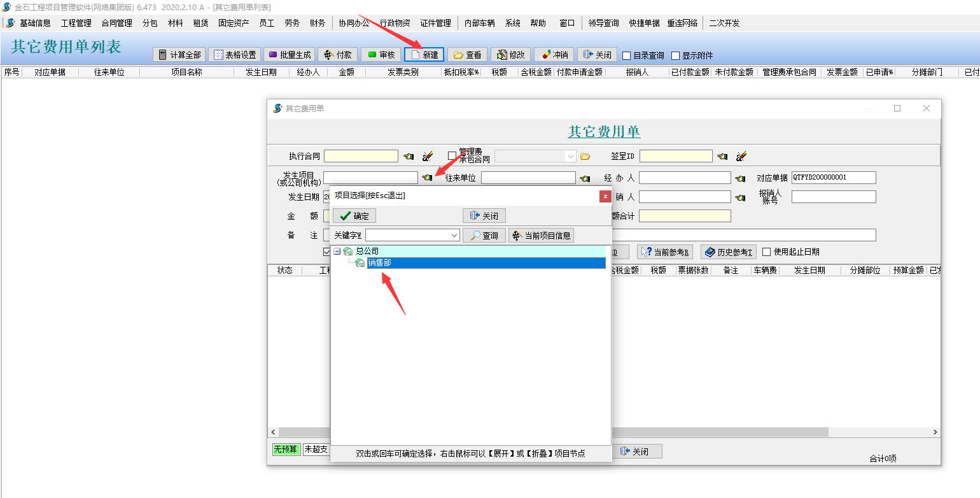Viewport: 980px width, 498px height.
Task: Open the 关键字 keyword dropdown
Action: (x=456, y=235)
